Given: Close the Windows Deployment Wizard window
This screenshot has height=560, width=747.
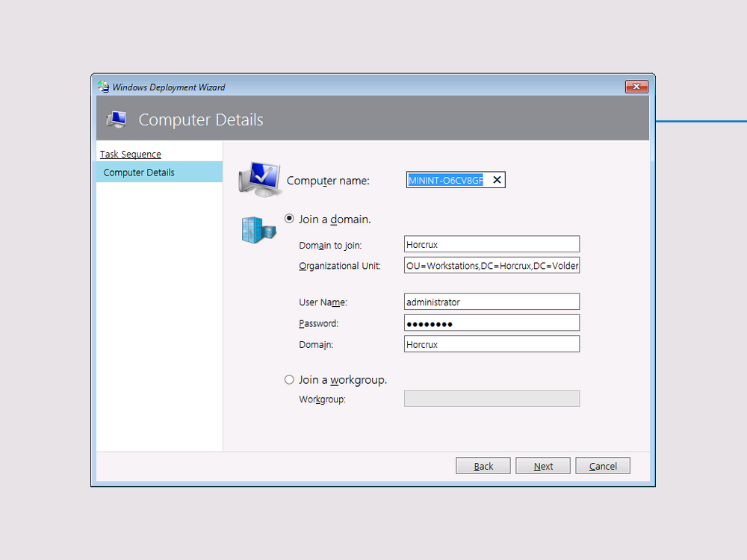Looking at the screenshot, I should click(x=636, y=86).
